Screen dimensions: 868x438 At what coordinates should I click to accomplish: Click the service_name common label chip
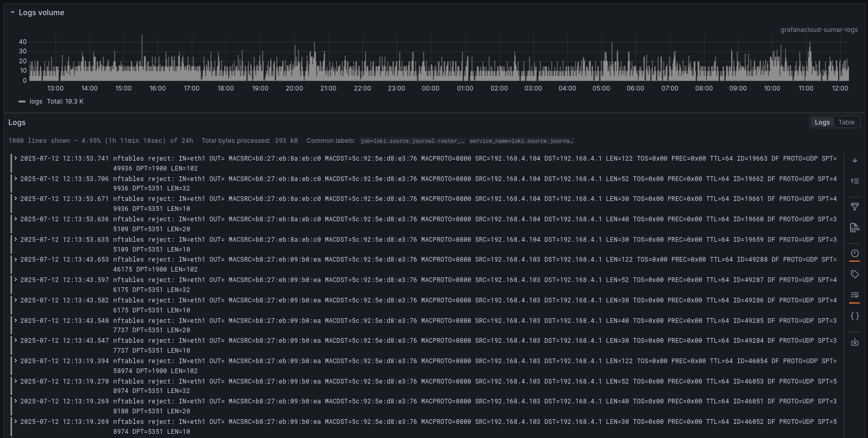pyautogui.click(x=521, y=141)
